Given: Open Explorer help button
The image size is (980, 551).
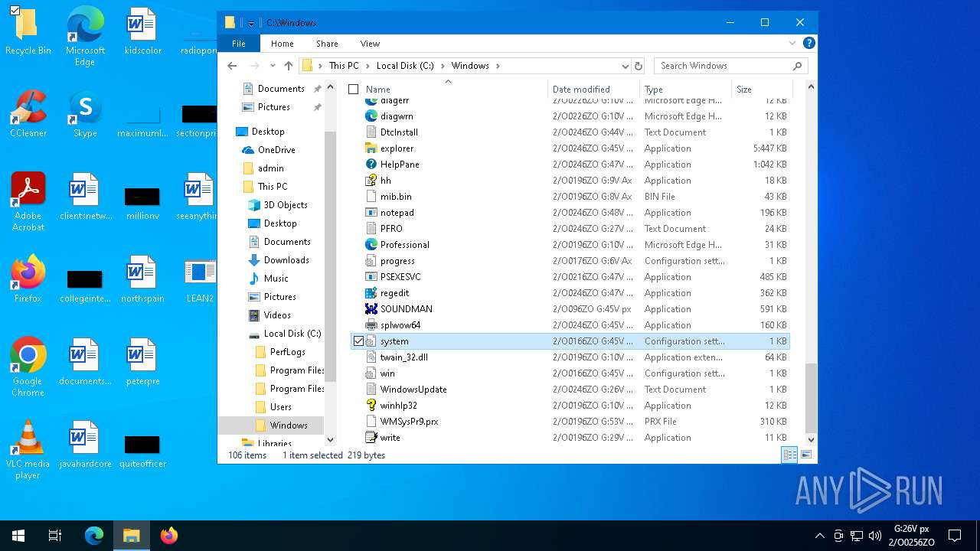Looking at the screenshot, I should point(809,44).
